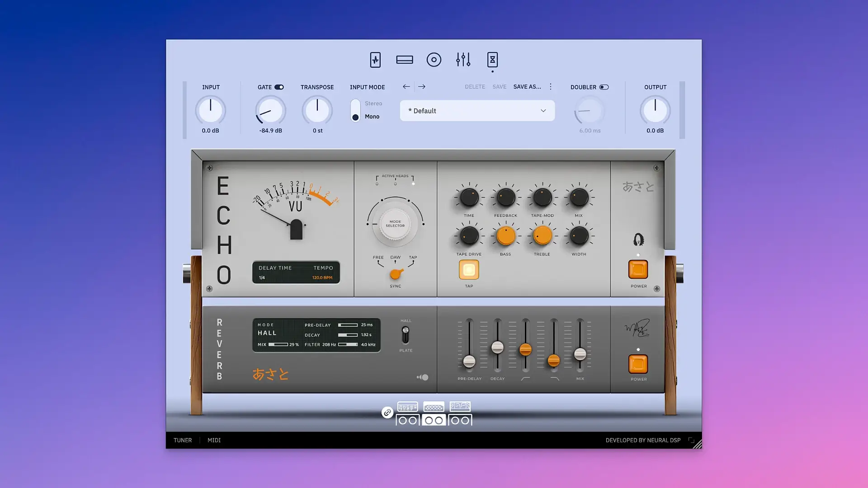Open the hourglass time effects section icon

tap(492, 60)
